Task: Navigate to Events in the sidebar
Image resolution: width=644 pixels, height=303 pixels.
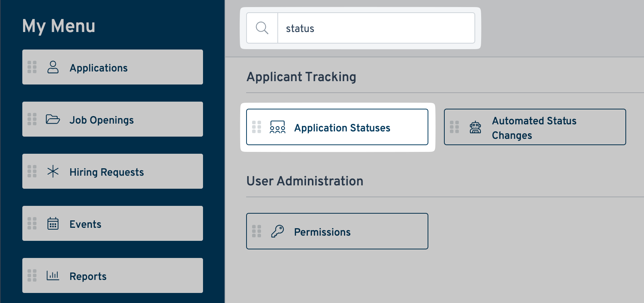Action: point(85,224)
